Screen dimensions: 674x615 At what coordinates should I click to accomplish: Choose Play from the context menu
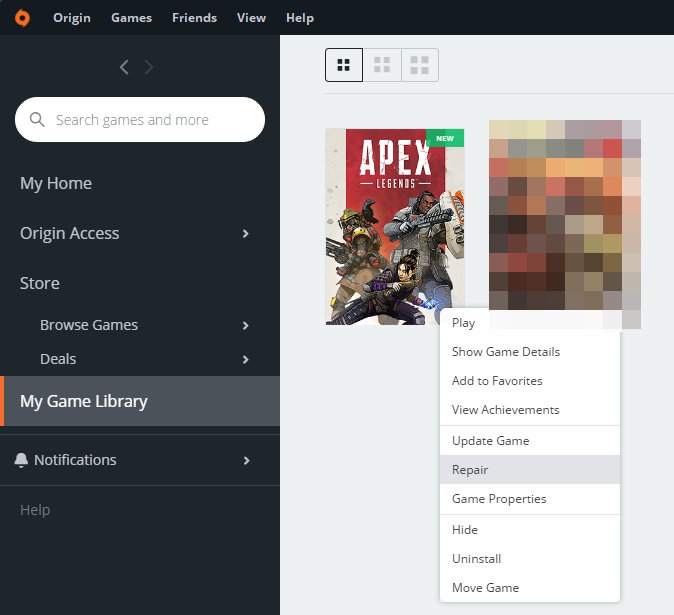click(530, 323)
